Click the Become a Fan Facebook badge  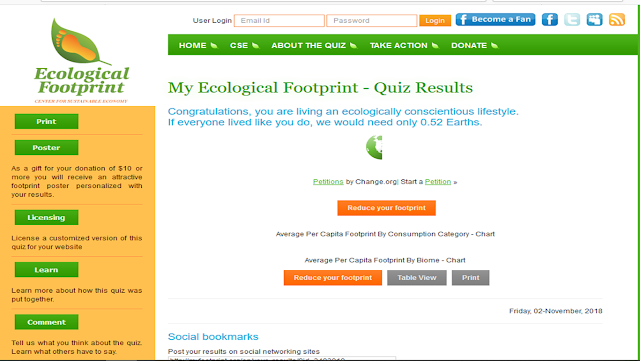click(495, 20)
